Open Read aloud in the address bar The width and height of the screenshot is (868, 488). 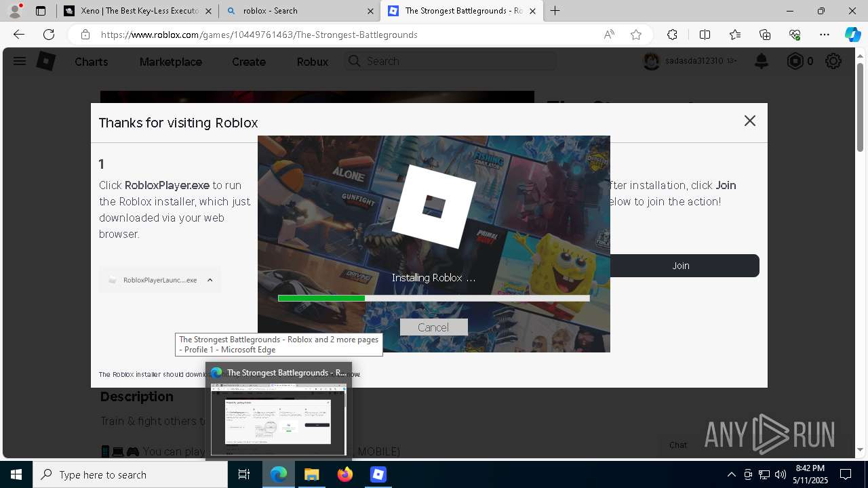(x=609, y=35)
